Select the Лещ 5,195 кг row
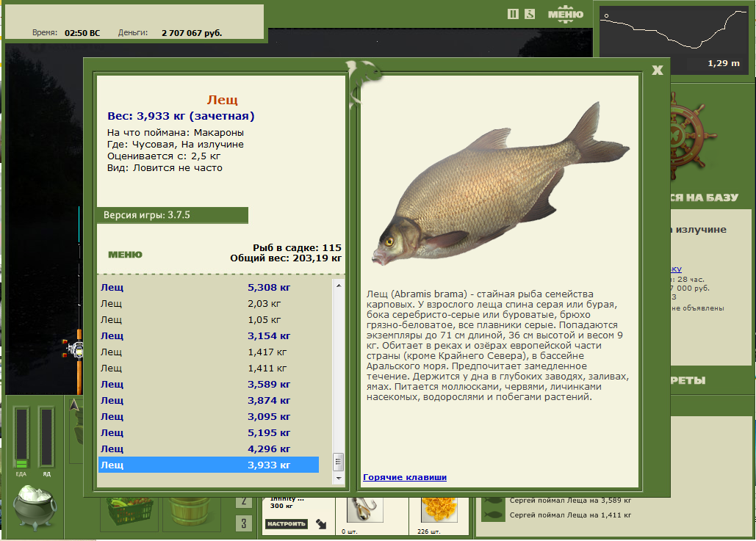 [x=209, y=432]
